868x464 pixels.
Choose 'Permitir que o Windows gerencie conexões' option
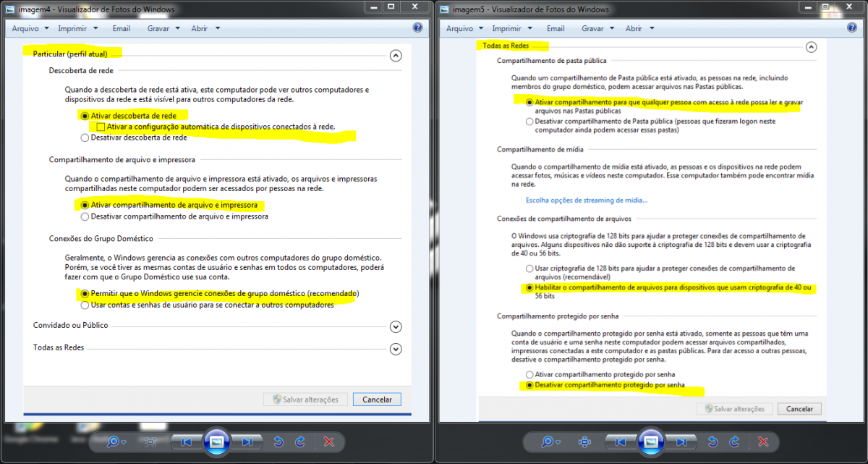[x=85, y=294]
